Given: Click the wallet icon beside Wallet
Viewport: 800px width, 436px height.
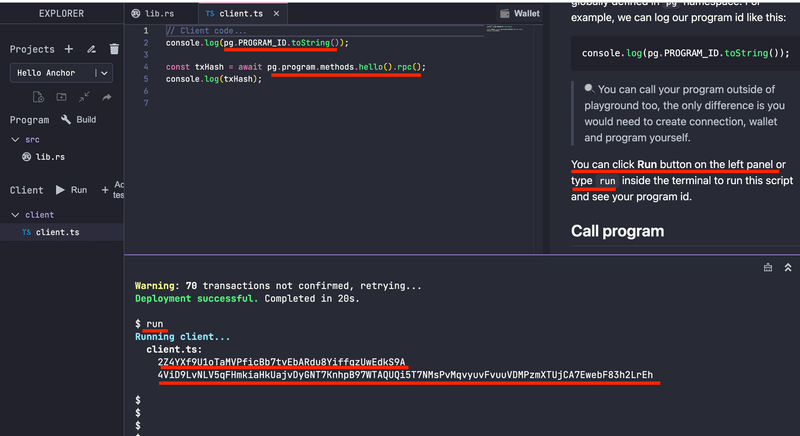Looking at the screenshot, I should (x=505, y=14).
